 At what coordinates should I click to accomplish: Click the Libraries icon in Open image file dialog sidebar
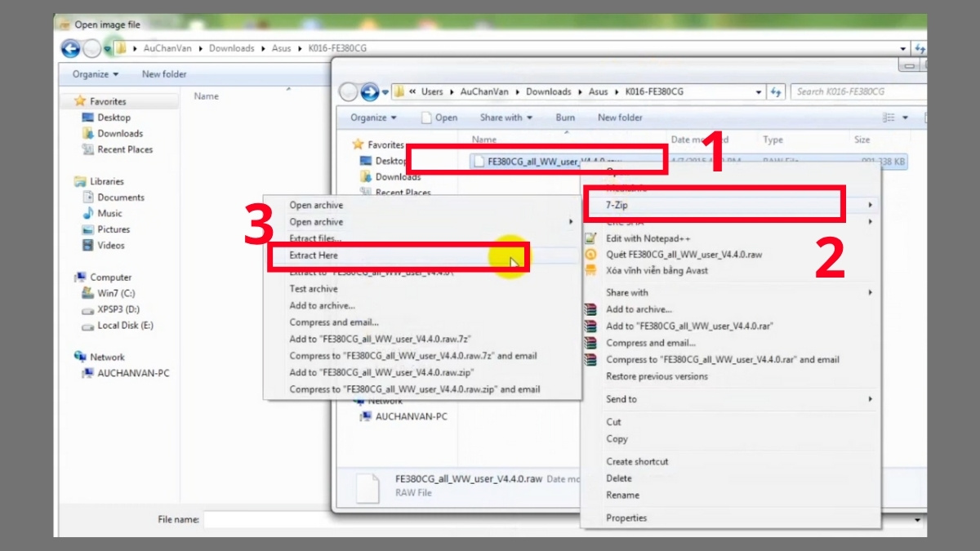tap(80, 181)
